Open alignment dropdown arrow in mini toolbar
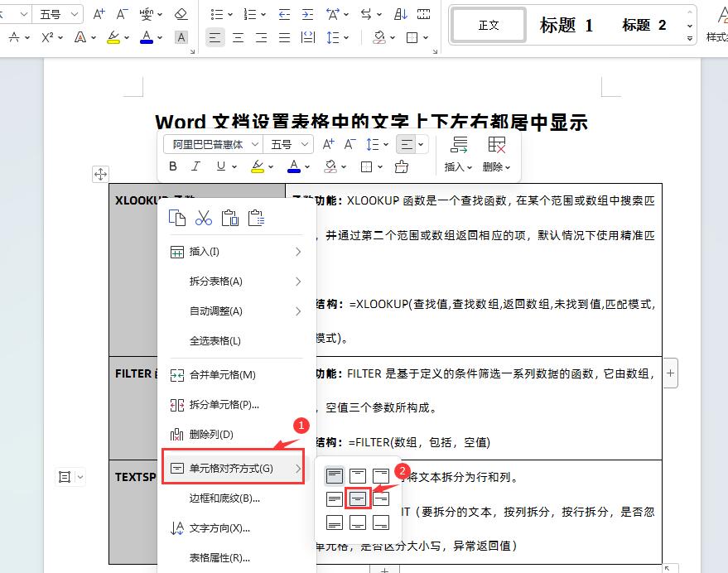 (x=421, y=144)
